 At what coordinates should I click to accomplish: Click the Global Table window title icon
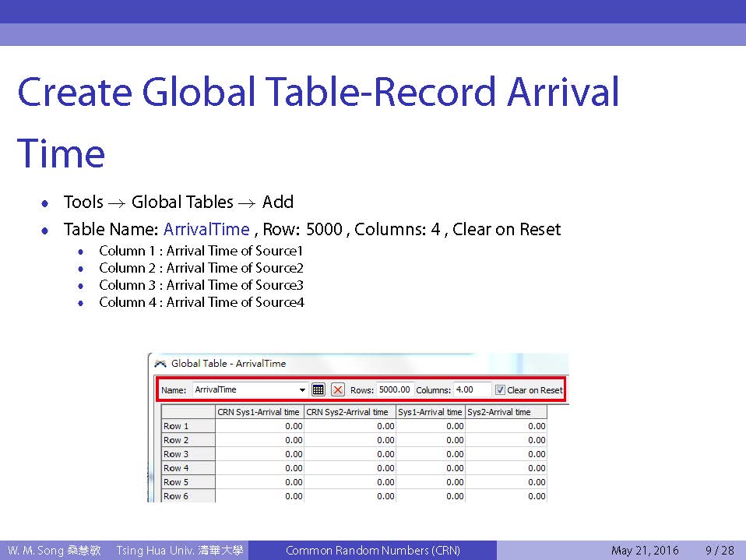pos(160,363)
